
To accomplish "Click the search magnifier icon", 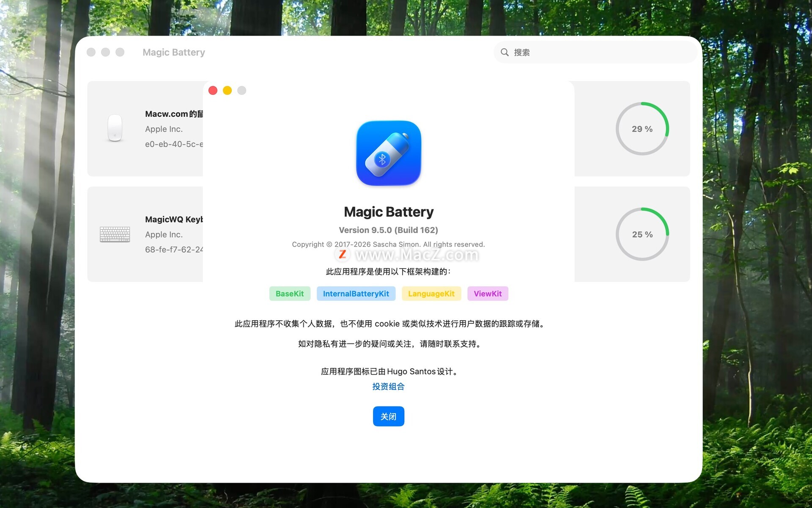I will point(505,52).
